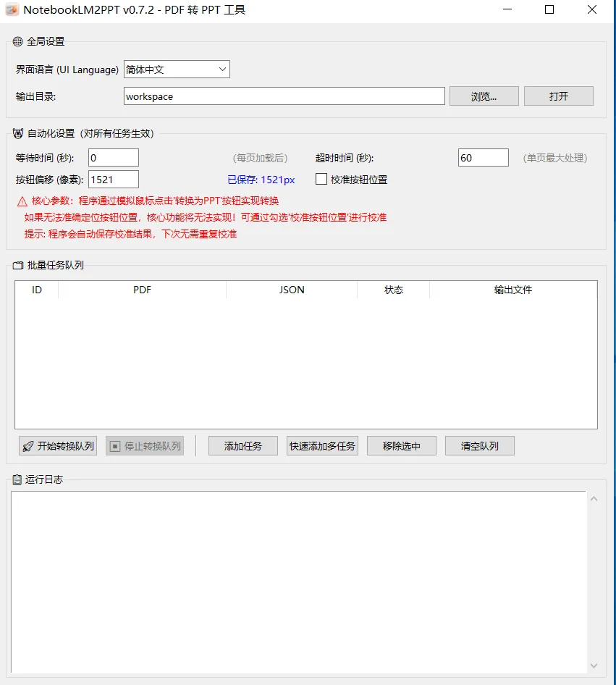Minimize the NotebookLM2PPT window
The image size is (616, 685).
507,9
